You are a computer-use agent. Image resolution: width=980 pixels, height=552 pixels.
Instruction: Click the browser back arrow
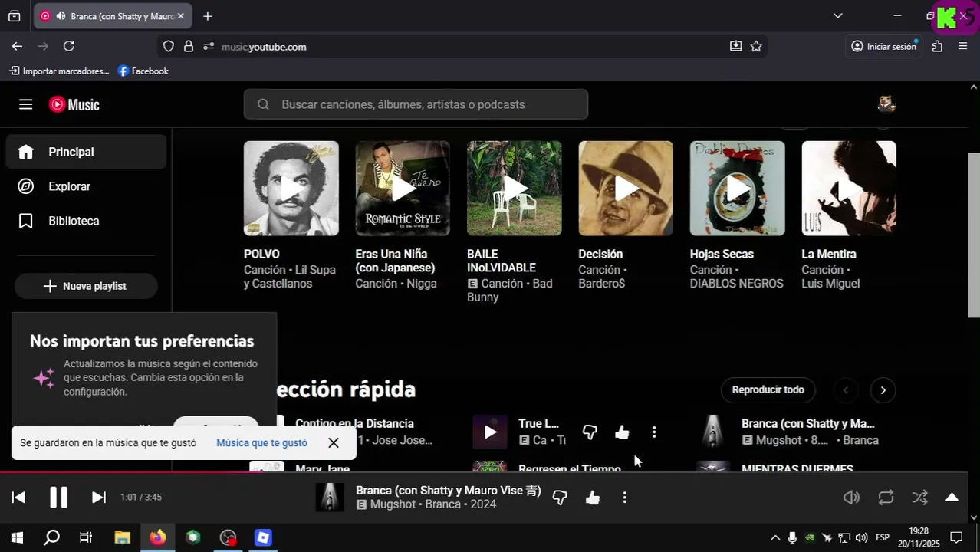click(x=17, y=46)
